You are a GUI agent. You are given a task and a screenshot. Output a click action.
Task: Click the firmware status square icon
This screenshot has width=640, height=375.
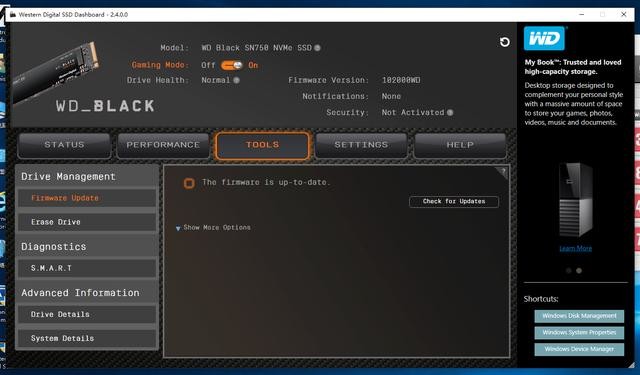(189, 183)
